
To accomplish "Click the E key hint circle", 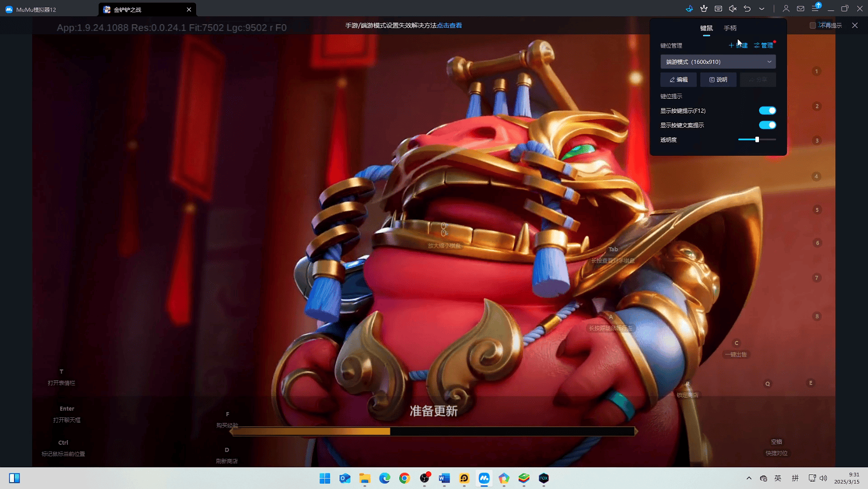I will [810, 383].
